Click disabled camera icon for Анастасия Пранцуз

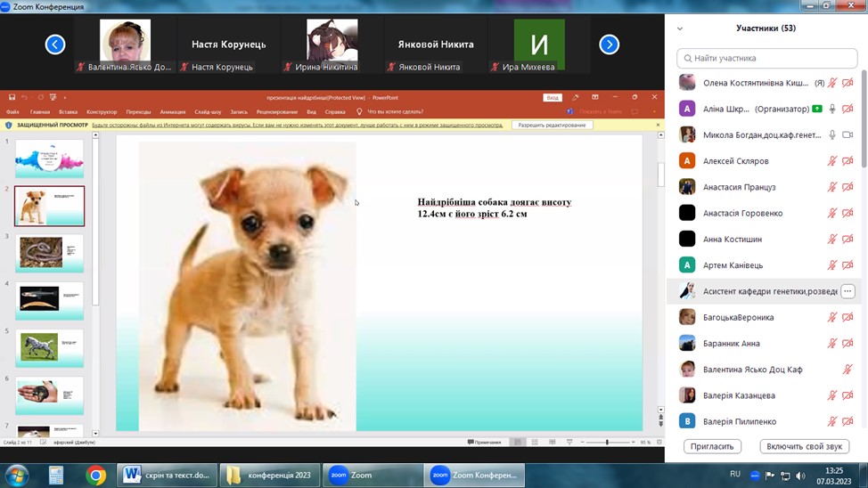pyautogui.click(x=848, y=187)
